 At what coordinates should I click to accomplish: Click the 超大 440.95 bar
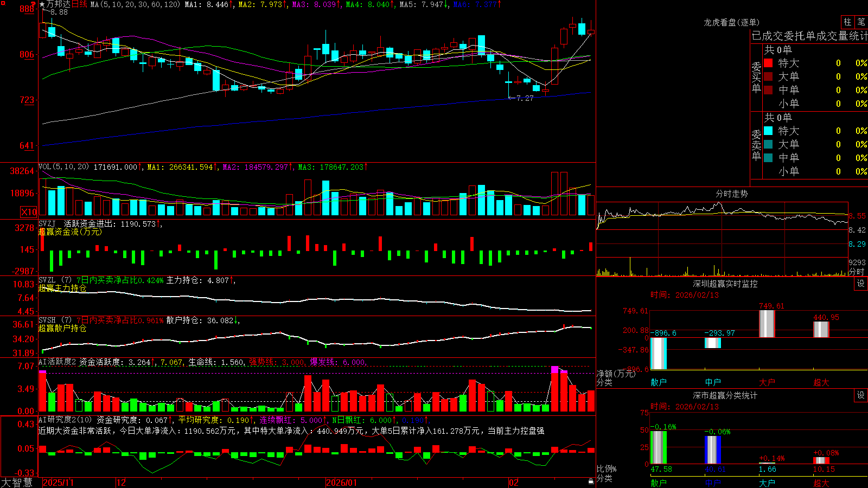(x=821, y=330)
